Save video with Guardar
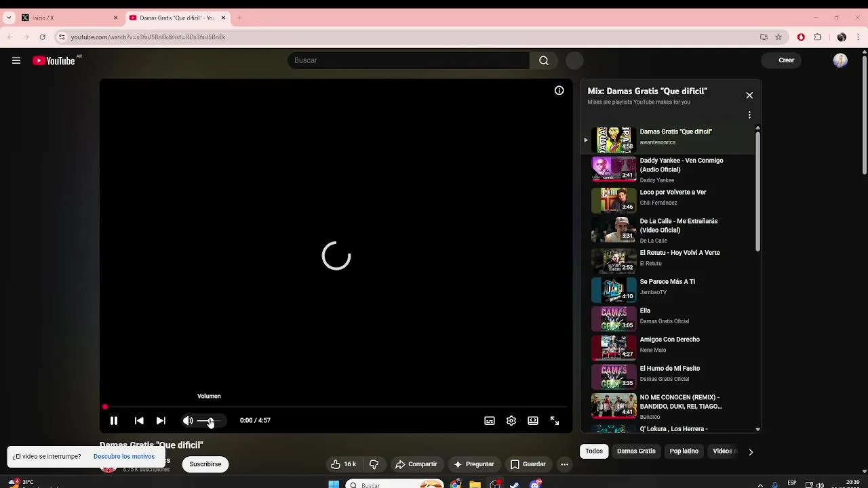868x488 pixels. click(x=528, y=464)
